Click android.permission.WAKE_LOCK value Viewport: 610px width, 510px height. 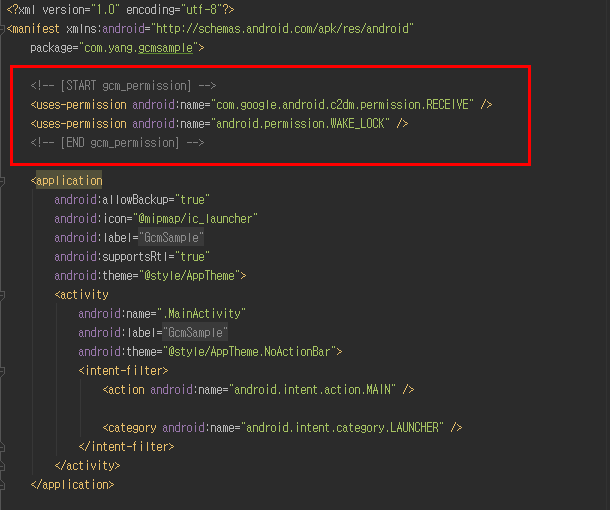[x=300, y=124]
